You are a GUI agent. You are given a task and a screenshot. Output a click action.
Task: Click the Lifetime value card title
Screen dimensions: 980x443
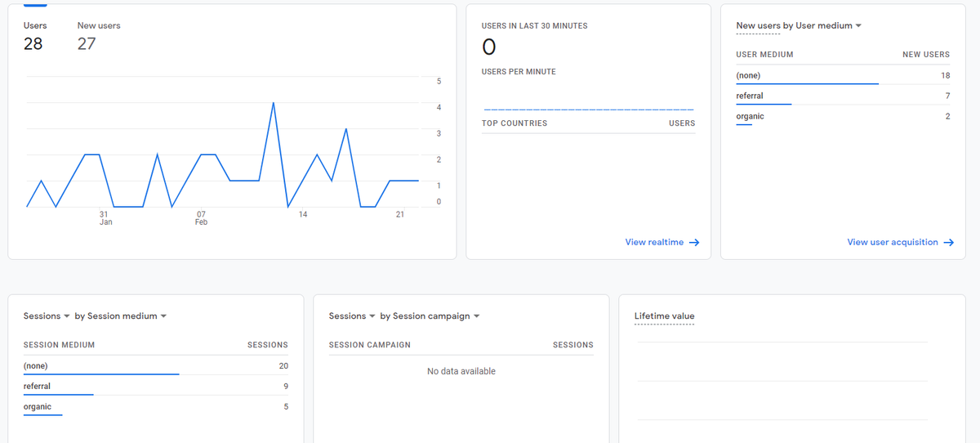pos(664,316)
